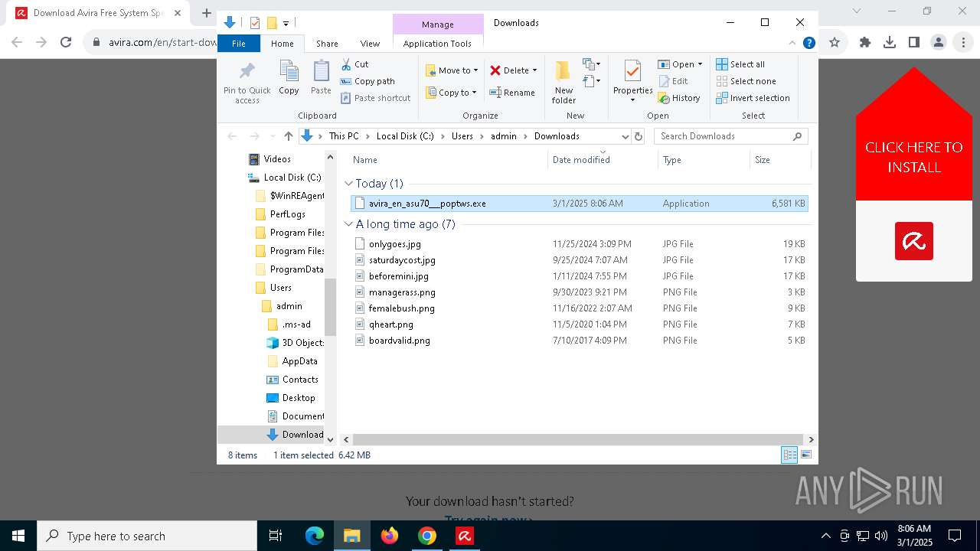The height and width of the screenshot is (551, 980).
Task: Open PerfLogs folder in tree
Action: coord(287,214)
